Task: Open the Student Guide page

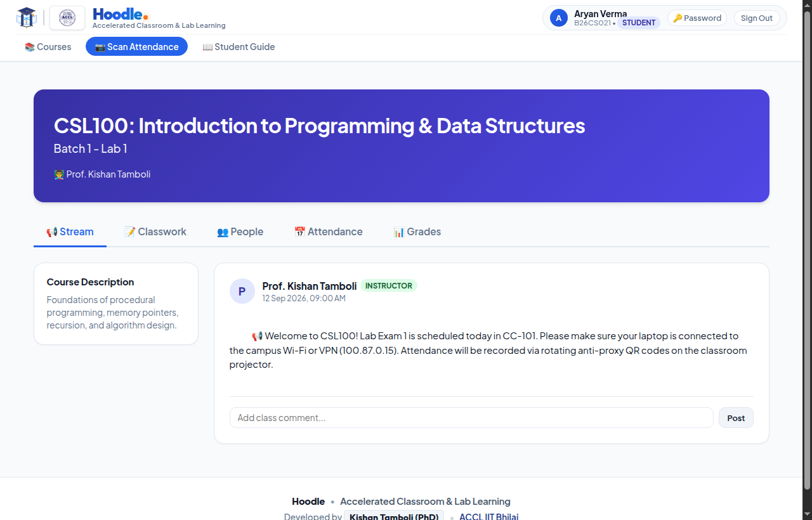Action: point(239,46)
